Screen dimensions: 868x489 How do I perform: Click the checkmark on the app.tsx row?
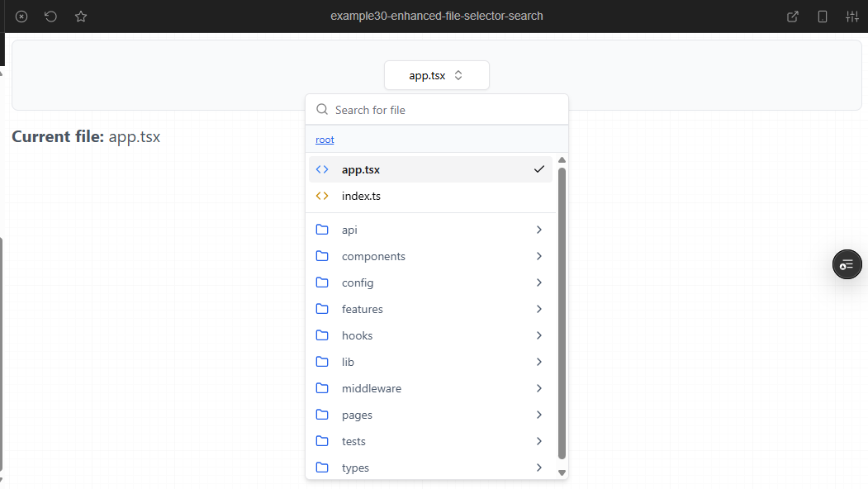click(539, 170)
